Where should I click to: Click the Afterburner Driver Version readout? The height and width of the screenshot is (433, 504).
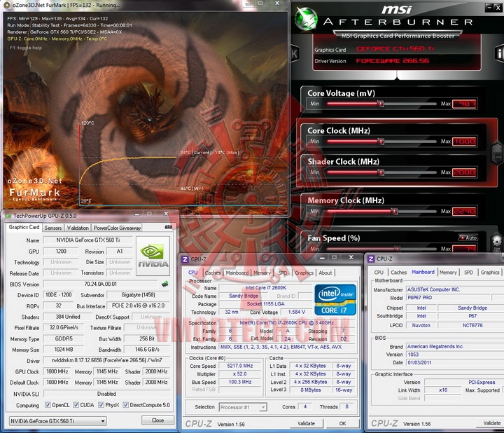393,61
